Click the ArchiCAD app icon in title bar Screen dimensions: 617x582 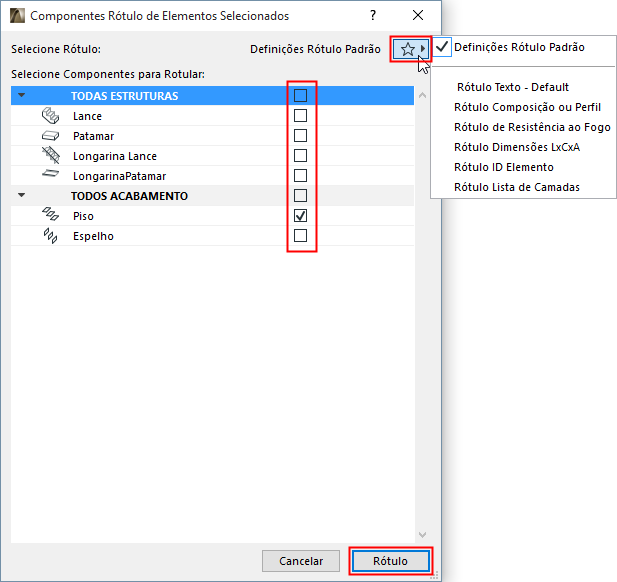17,16
